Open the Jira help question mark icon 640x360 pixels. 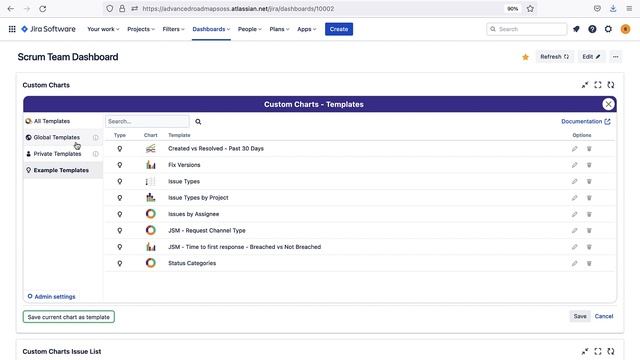(592, 29)
